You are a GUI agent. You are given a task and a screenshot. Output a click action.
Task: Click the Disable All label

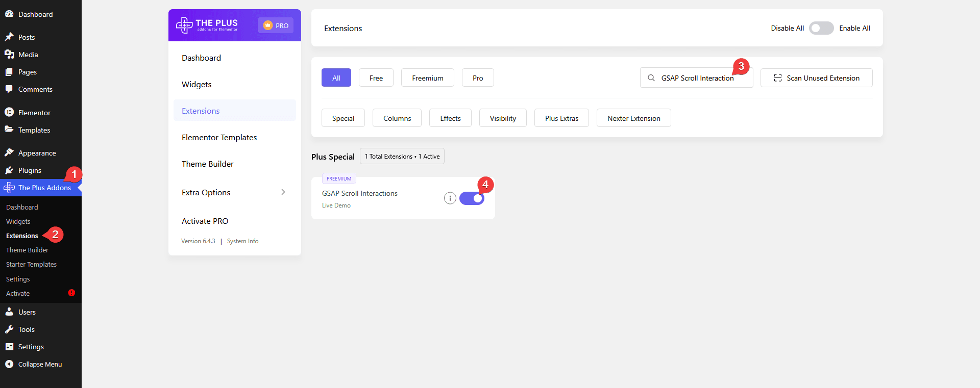click(x=787, y=28)
